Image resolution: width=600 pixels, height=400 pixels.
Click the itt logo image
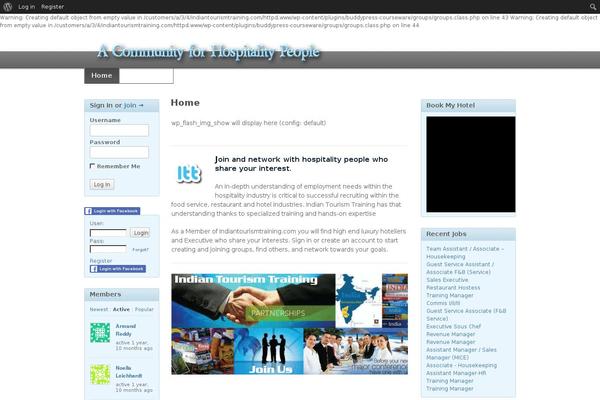(x=188, y=174)
